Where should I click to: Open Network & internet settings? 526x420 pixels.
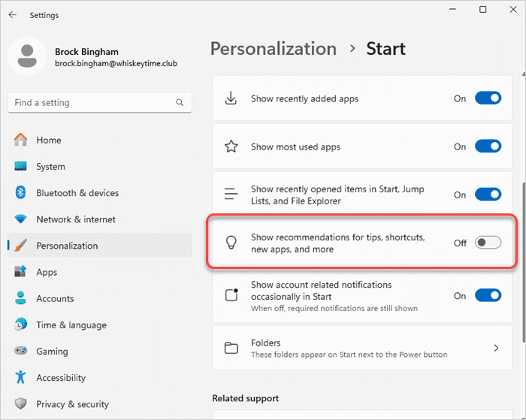pos(100,219)
